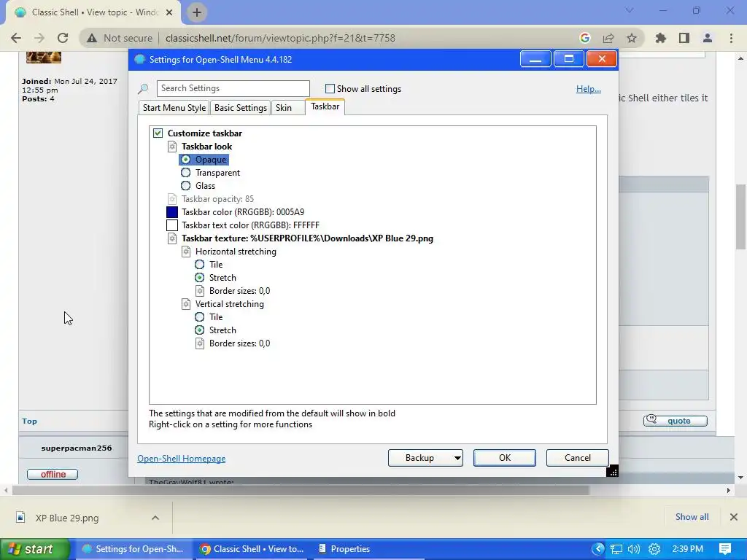Open the Open-Shell Homepage link
The width and height of the screenshot is (747, 560).
pos(182,459)
